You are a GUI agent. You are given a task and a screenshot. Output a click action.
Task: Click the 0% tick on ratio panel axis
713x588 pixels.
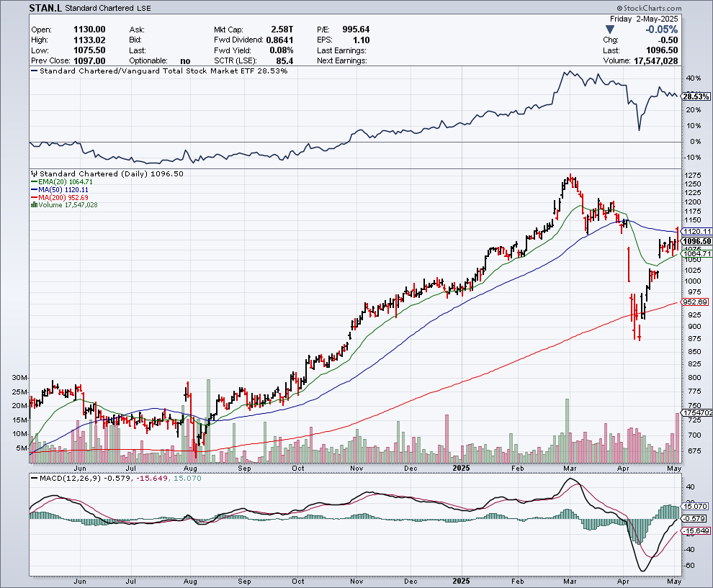click(x=695, y=141)
